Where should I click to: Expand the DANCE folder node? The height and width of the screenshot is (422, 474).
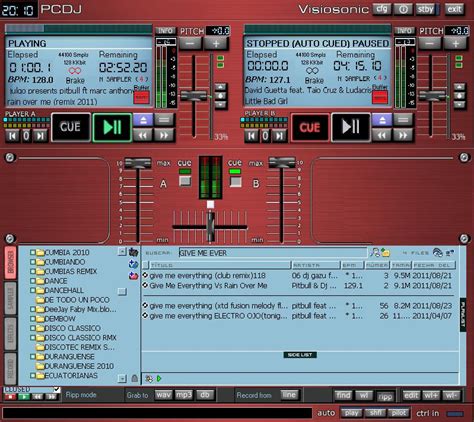(33, 281)
